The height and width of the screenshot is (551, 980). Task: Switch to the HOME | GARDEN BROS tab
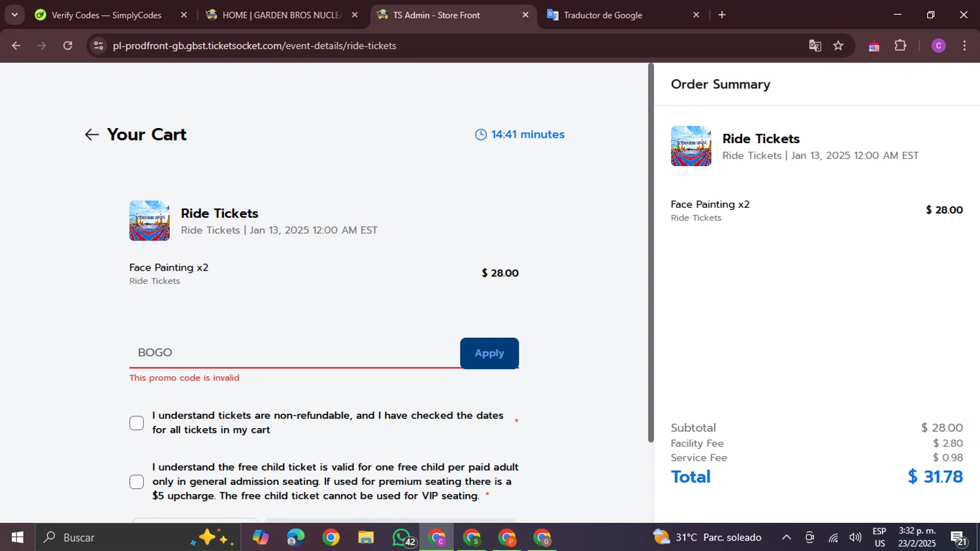tap(281, 15)
